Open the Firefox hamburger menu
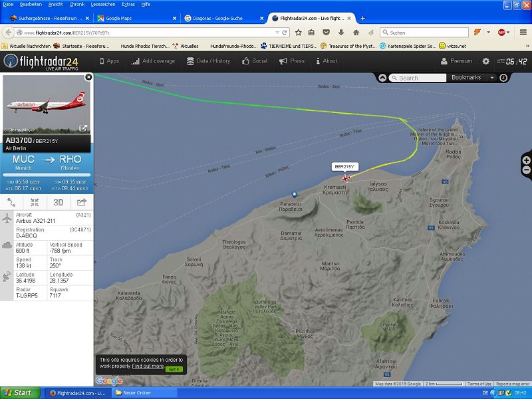This screenshot has height=399, width=532. (x=523, y=33)
